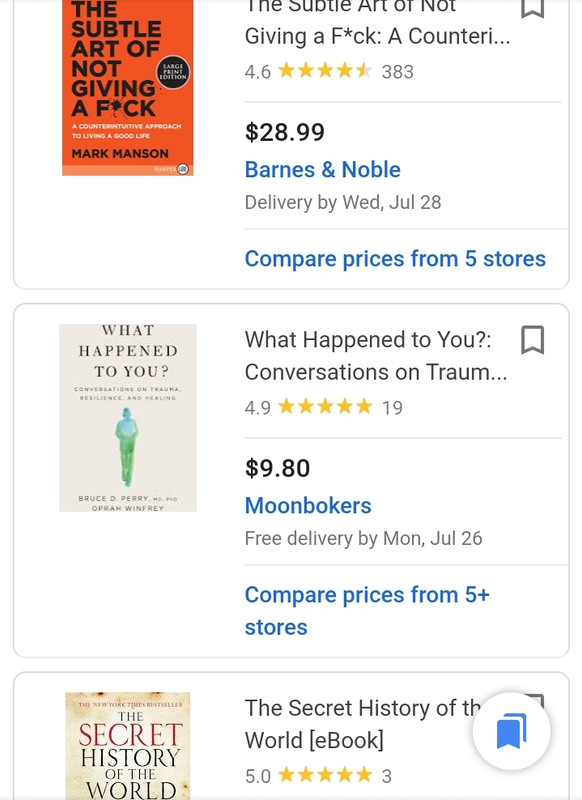Open saved items floating bookmark button
Viewport: 582px width, 800px height.
point(512,731)
